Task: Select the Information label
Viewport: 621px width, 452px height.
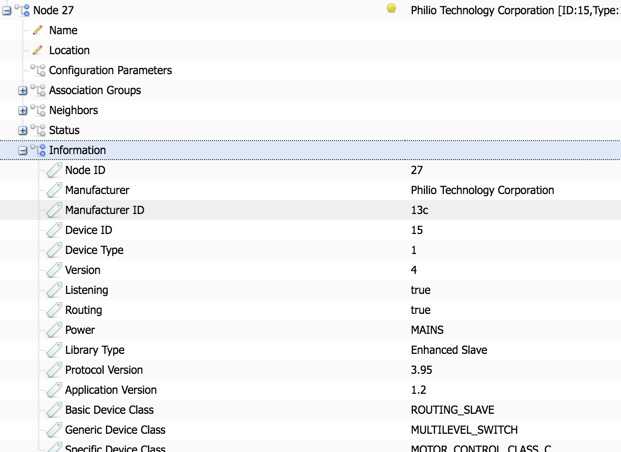Action: click(78, 150)
